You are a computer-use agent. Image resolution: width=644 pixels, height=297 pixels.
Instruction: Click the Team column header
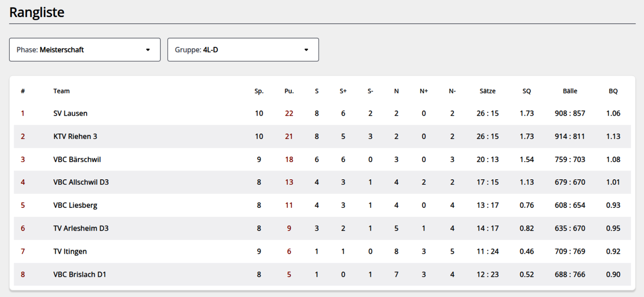click(61, 91)
